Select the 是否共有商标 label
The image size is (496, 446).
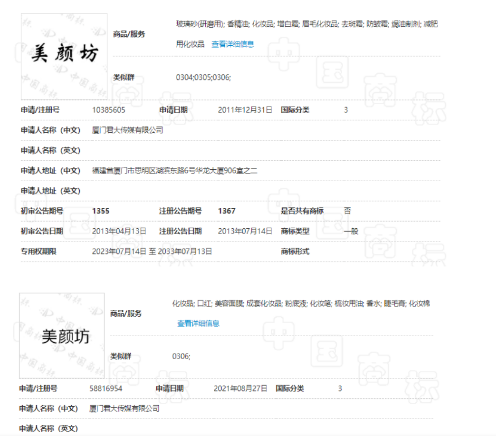[x=302, y=211]
